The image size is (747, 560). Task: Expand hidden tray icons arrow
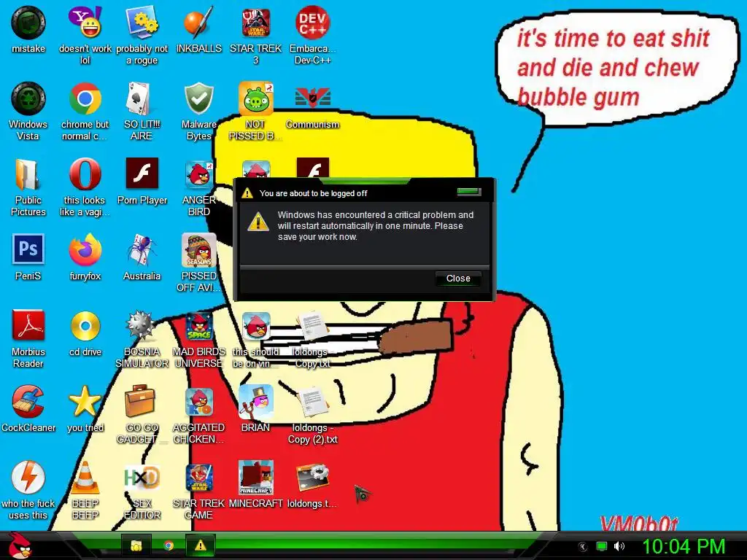coord(582,547)
